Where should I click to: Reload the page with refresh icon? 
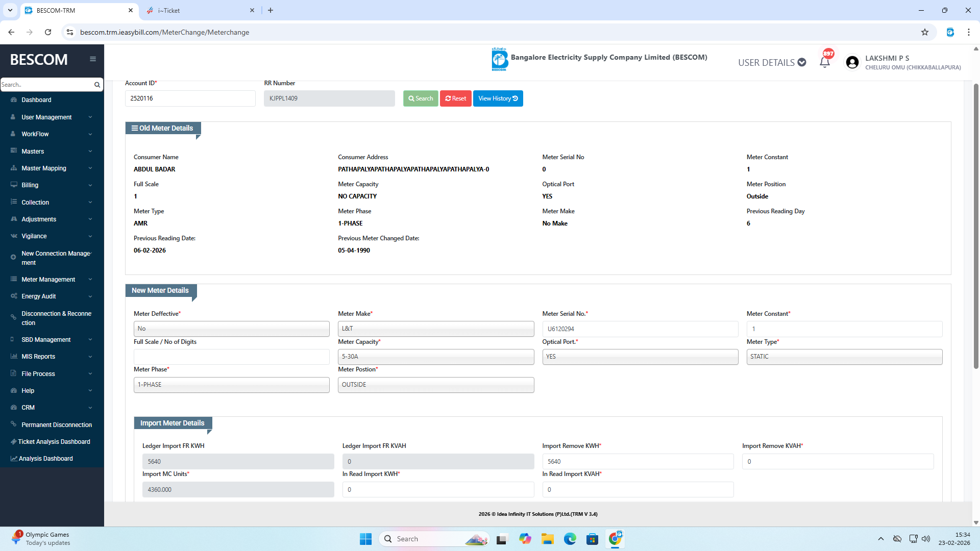pos(48,32)
